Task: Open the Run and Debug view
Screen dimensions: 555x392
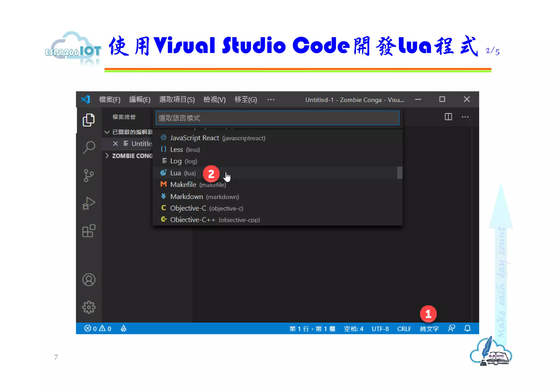Action: (89, 203)
